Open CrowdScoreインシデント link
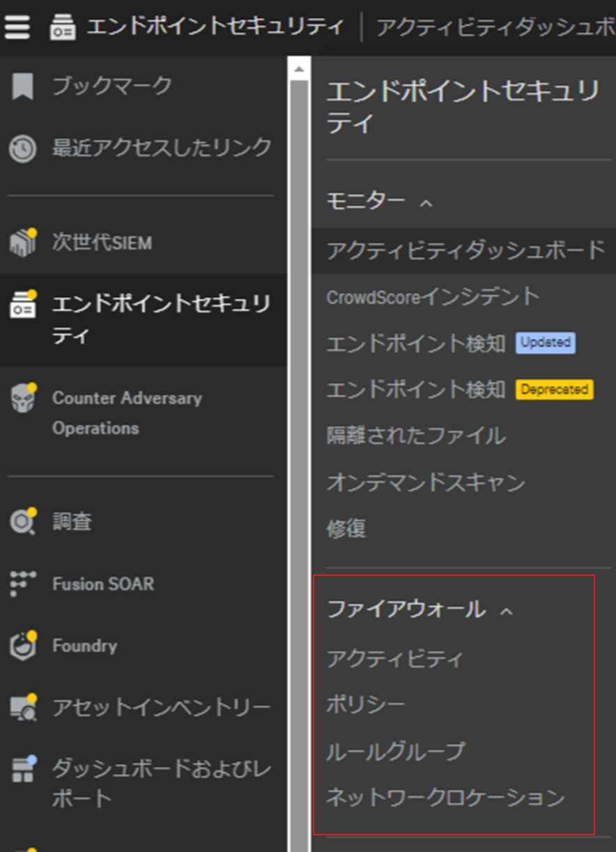Image resolution: width=616 pixels, height=852 pixels. coord(433,296)
